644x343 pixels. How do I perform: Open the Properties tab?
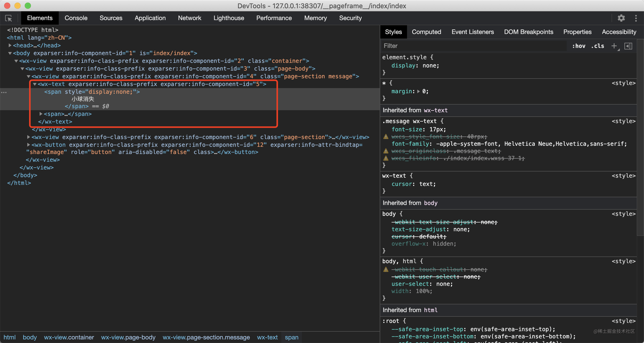(x=577, y=32)
